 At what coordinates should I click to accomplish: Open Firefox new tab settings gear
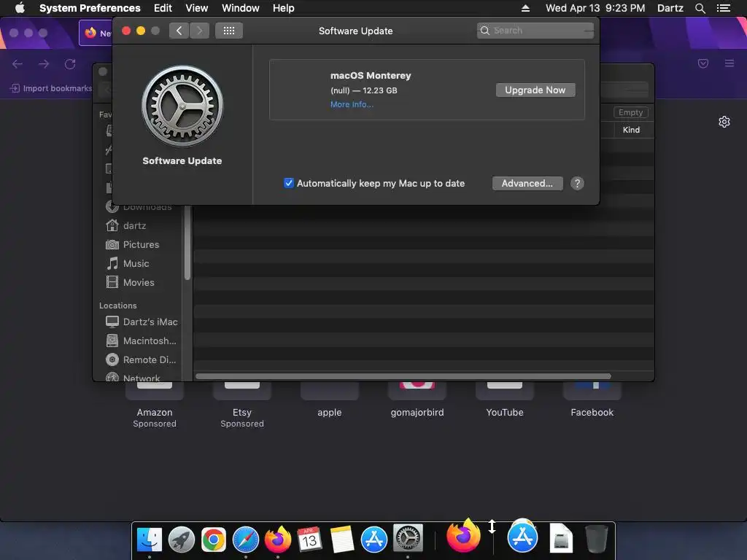tap(724, 122)
